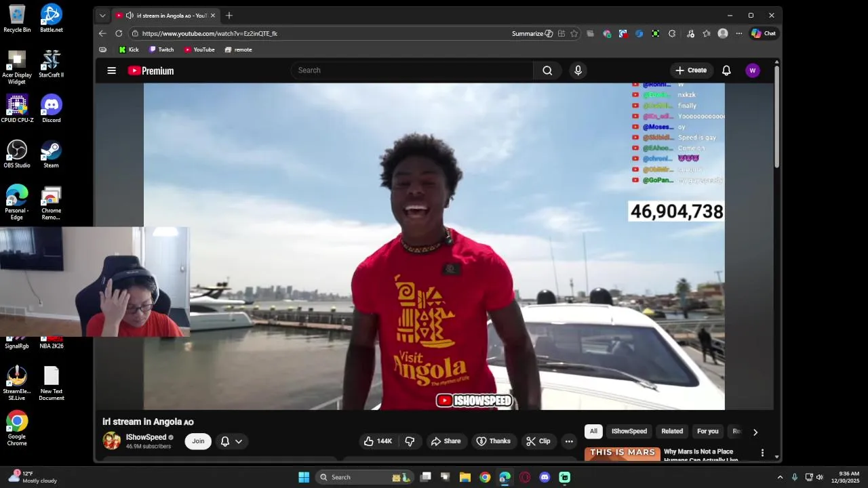Image resolution: width=868 pixels, height=488 pixels.
Task: Open Create menu button
Action: point(691,70)
